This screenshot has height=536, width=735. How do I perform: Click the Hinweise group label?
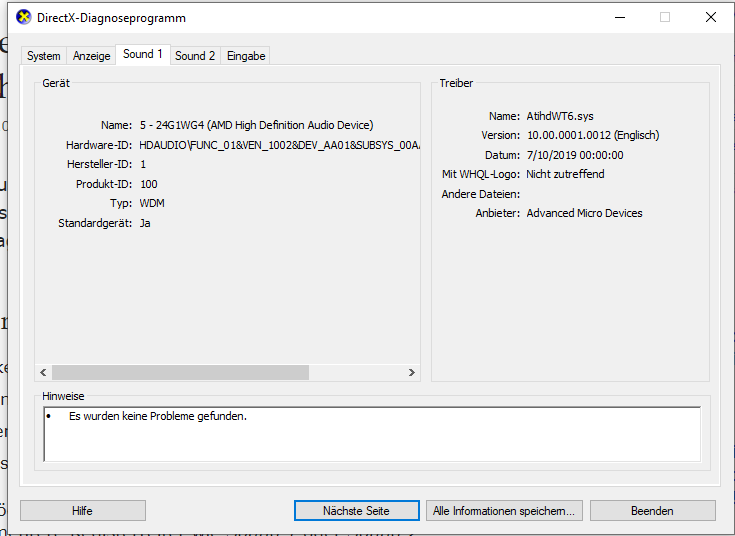click(x=63, y=396)
